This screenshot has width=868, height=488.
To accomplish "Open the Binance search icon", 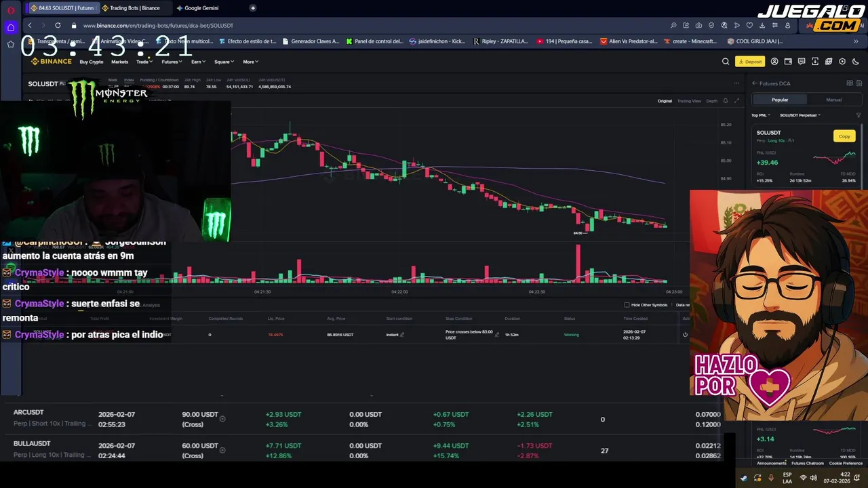I will [726, 62].
